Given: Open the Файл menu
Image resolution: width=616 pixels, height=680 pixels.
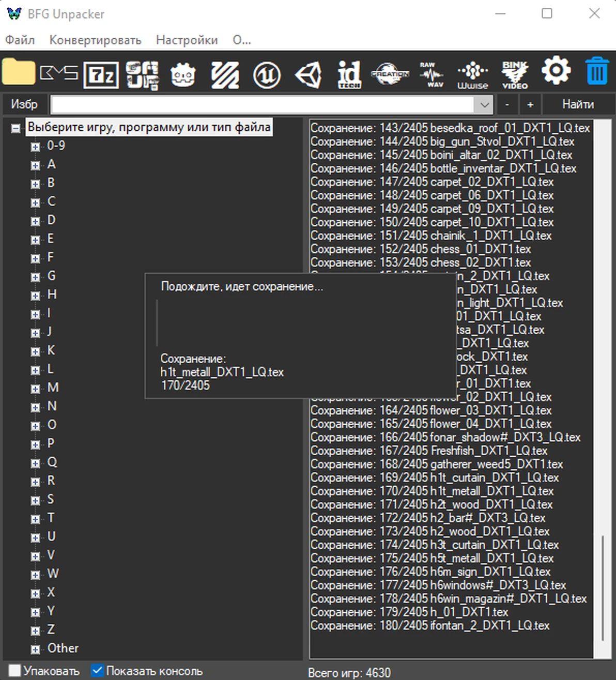Looking at the screenshot, I should pyautogui.click(x=20, y=40).
